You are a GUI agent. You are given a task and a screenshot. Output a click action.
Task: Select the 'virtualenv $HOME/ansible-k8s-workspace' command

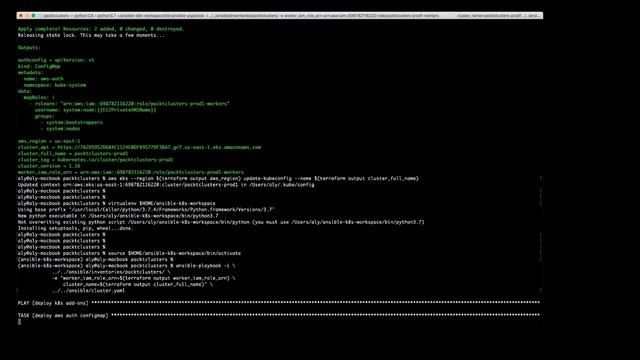pos(162,203)
